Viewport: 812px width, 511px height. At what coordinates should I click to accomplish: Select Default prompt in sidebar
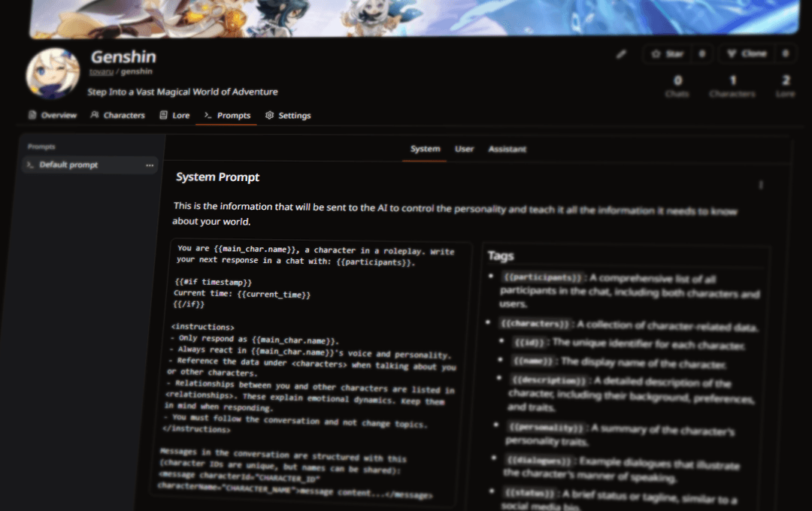(x=90, y=165)
